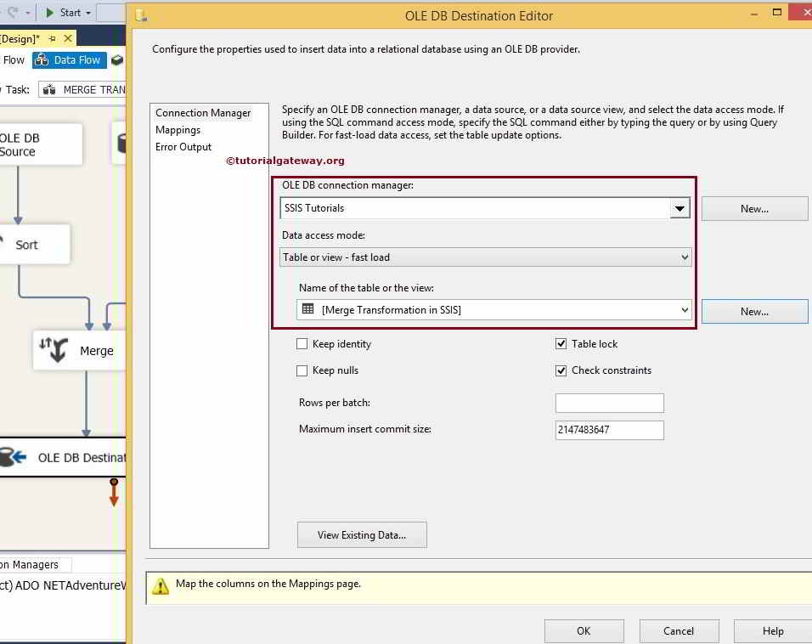Click the Rows per batch input field

609,403
